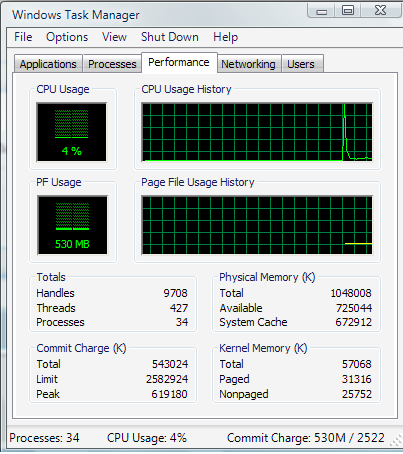The height and width of the screenshot is (454, 403).
Task: Click the Commit Charge status bar text
Action: tap(306, 438)
